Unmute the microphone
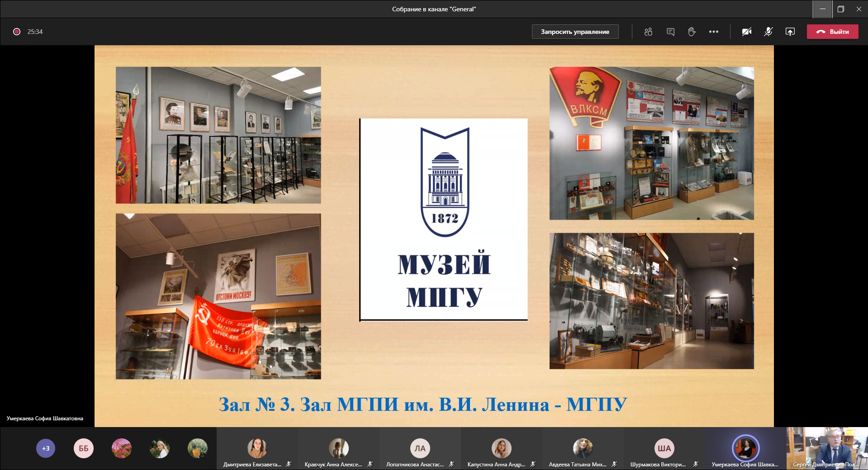The width and height of the screenshot is (868, 470). (x=768, y=32)
